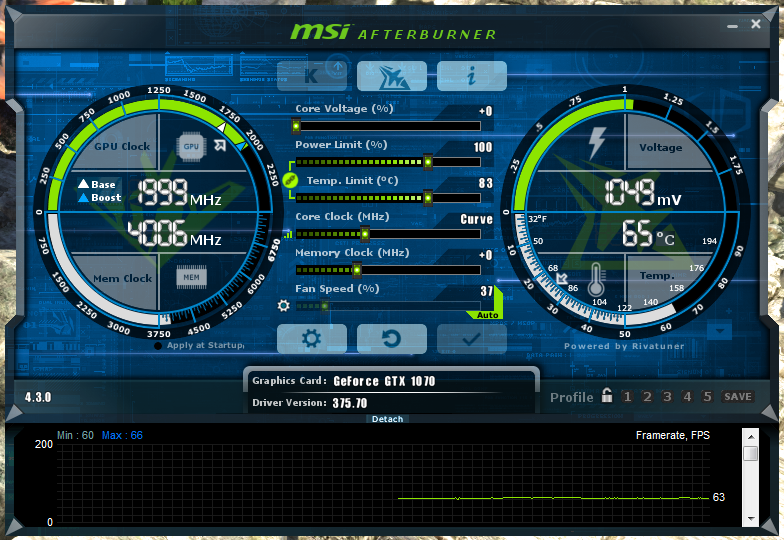Image resolution: width=784 pixels, height=540 pixels.
Task: Click the 4006 MHz memory clock readout
Action: pyautogui.click(x=174, y=234)
